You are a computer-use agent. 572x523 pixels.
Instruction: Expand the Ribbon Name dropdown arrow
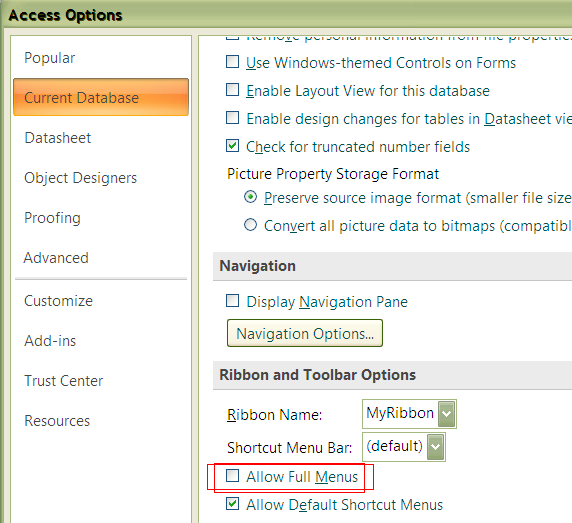pyautogui.click(x=447, y=414)
